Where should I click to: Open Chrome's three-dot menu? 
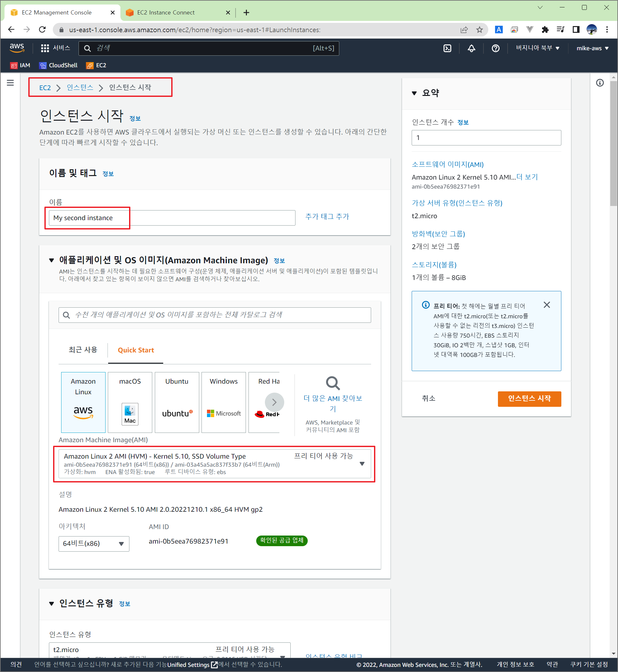click(x=607, y=30)
